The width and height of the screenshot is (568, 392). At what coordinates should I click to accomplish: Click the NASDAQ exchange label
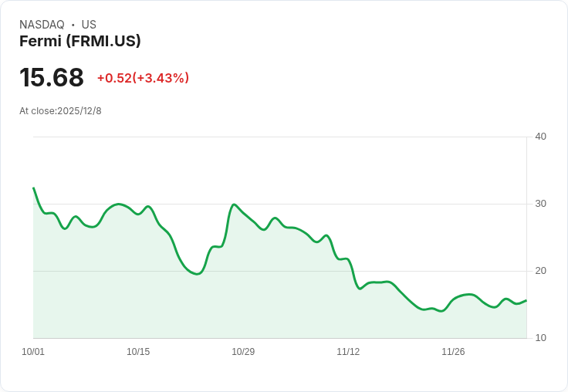42,25
